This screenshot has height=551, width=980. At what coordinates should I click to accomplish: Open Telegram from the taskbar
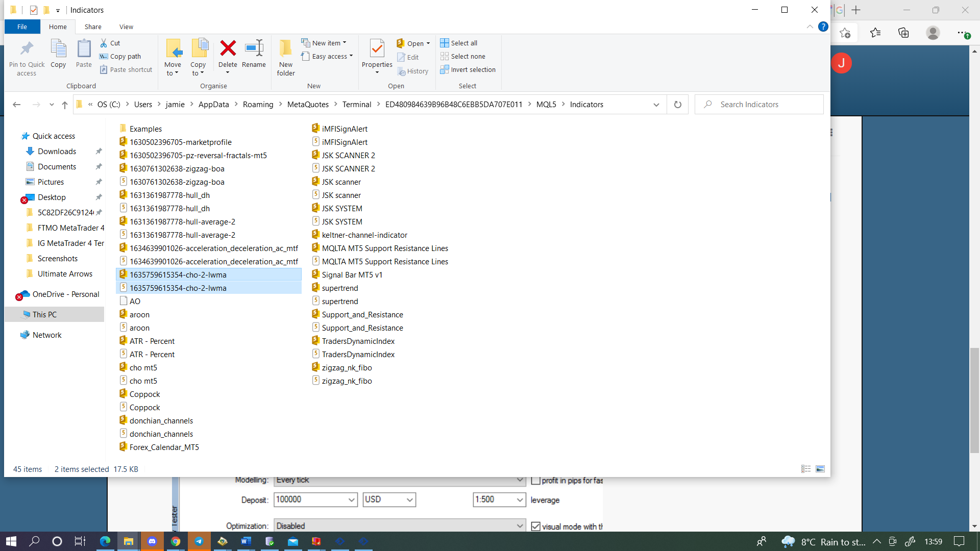click(x=199, y=541)
